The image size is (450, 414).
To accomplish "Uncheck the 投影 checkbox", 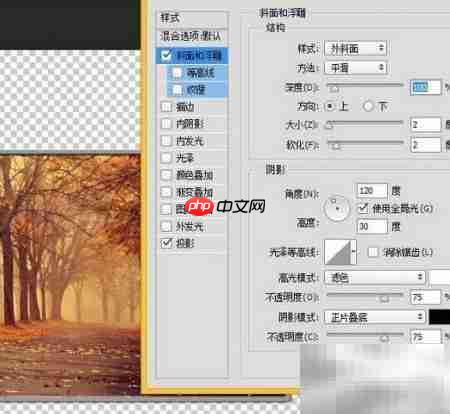I will [x=166, y=244].
